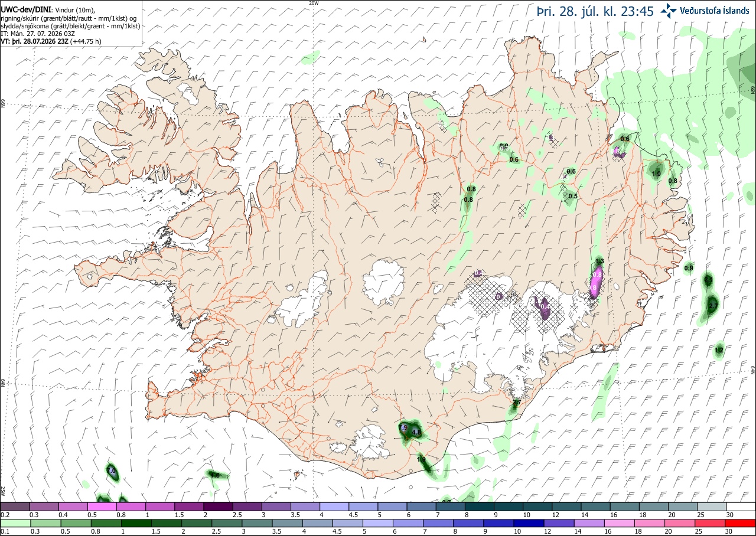Click the '1.3' precipitation value above the pink patch
This screenshot has width=756, height=536.
[599, 262]
